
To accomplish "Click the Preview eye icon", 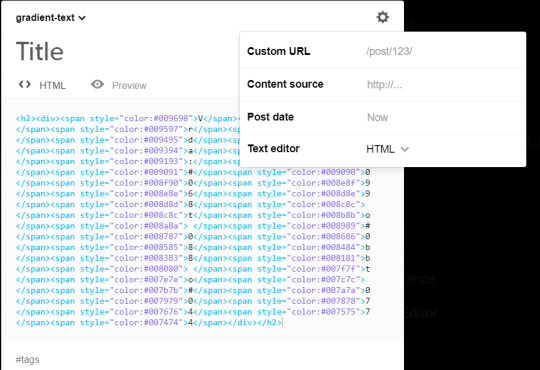I will click(x=97, y=84).
